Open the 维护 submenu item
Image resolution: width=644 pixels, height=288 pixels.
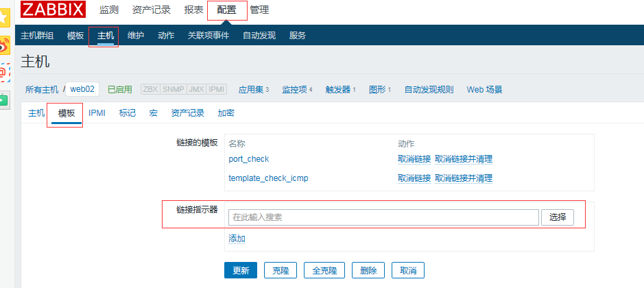(x=136, y=36)
